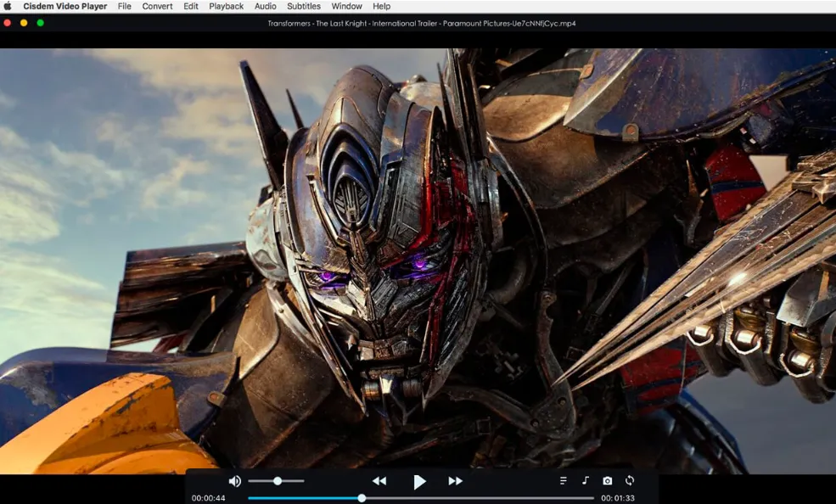The image size is (836, 504).
Task: Click the music note audio icon
Action: pyautogui.click(x=585, y=480)
